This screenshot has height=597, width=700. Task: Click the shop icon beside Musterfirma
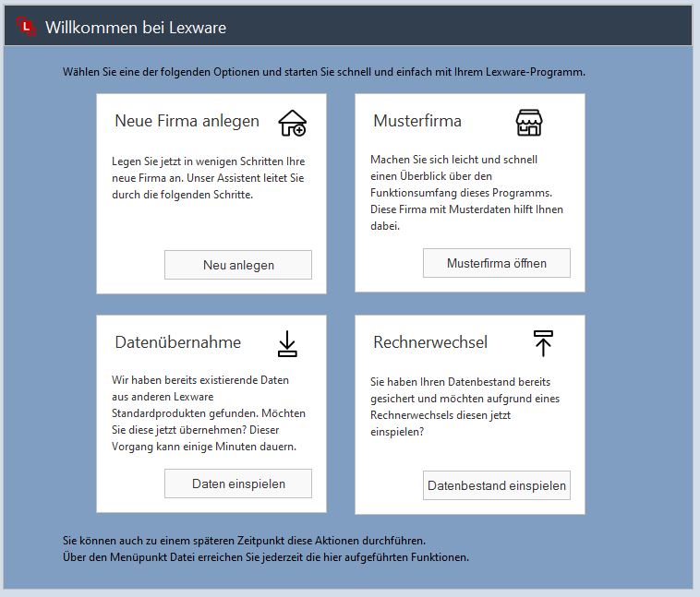click(x=529, y=122)
